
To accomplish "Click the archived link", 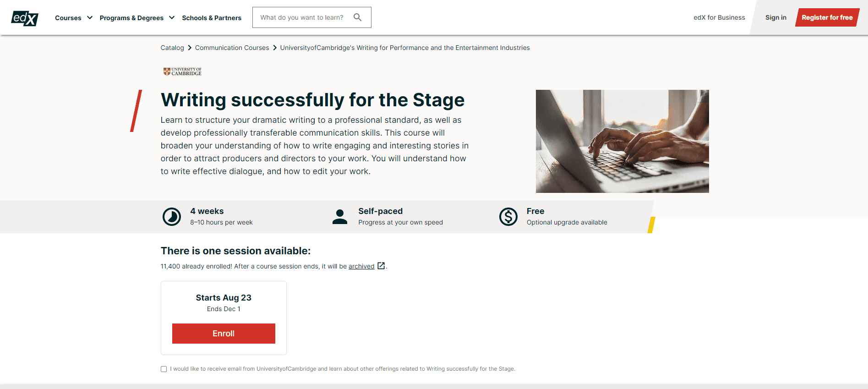I will 361,266.
